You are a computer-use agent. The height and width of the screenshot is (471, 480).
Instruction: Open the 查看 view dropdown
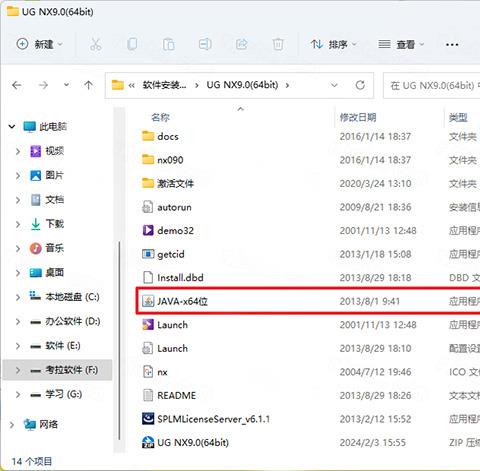point(401,44)
